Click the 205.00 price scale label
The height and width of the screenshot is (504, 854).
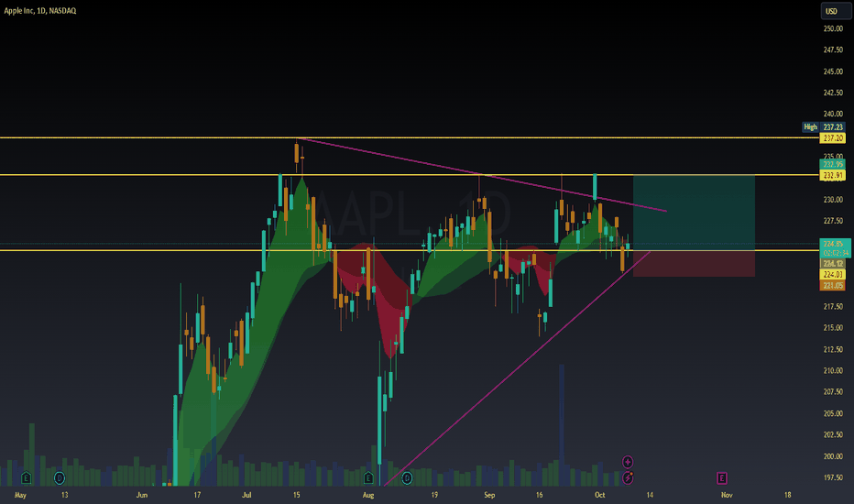[x=833, y=413]
